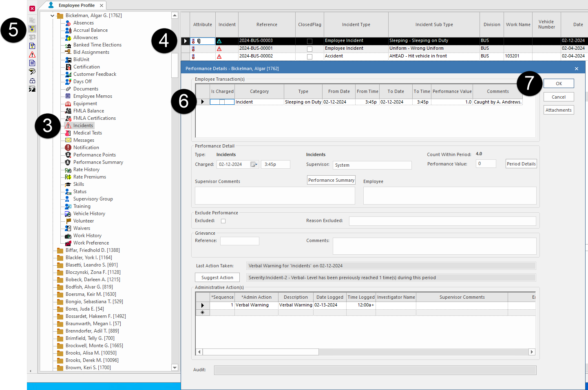Click the warning triangle icon in the left toolbar
The height and width of the screenshot is (390, 588).
pos(32,54)
